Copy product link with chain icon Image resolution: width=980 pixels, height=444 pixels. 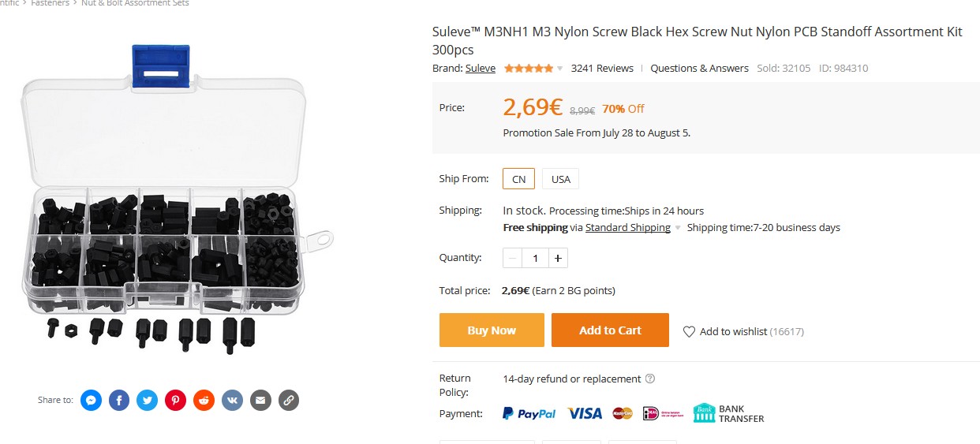pyautogui.click(x=289, y=401)
